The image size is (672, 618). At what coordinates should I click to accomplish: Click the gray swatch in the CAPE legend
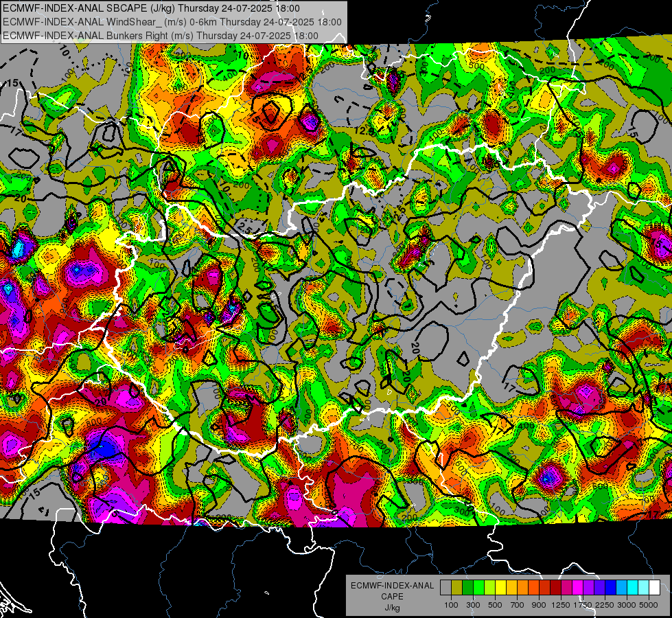click(x=445, y=588)
